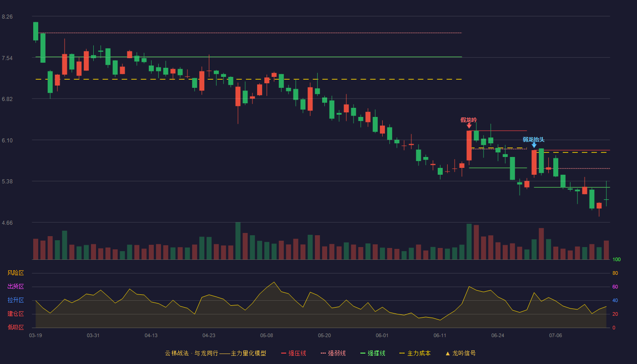
Task: Click the 强撑线 green line legend icon
Action: pos(363,353)
